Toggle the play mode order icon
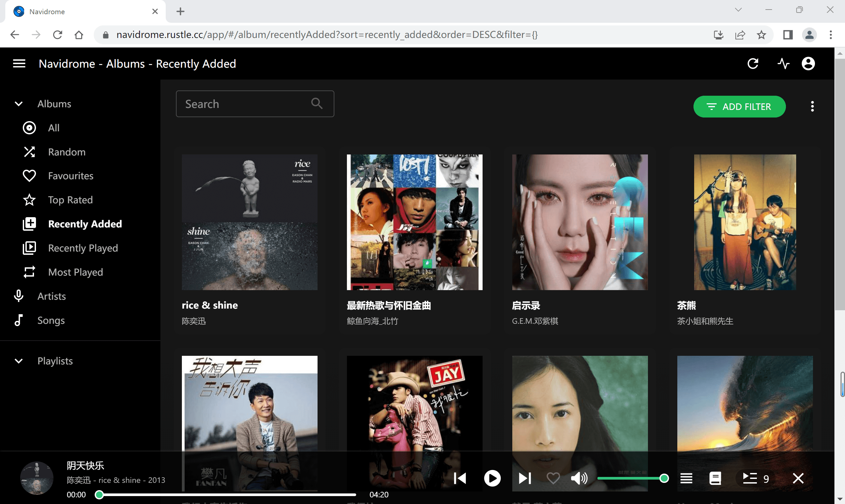The width and height of the screenshot is (845, 504). (686, 478)
